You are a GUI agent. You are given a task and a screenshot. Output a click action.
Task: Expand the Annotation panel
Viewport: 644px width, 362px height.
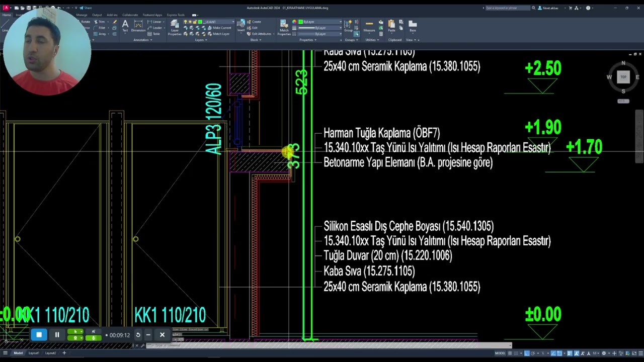coord(142,40)
